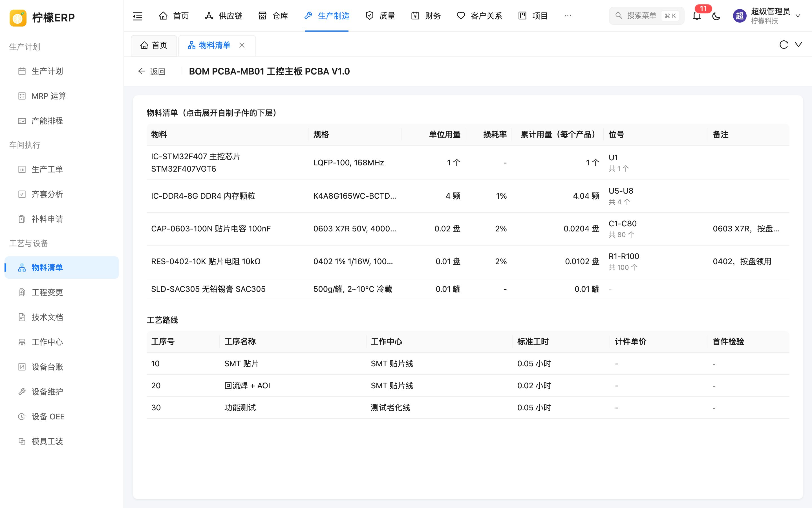Click the IC-STM32F407 主控芯片 material row
The height and width of the screenshot is (508, 812).
tap(468, 163)
